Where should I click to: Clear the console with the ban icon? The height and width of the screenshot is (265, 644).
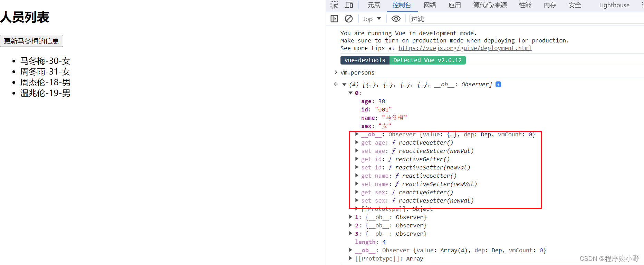point(349,19)
